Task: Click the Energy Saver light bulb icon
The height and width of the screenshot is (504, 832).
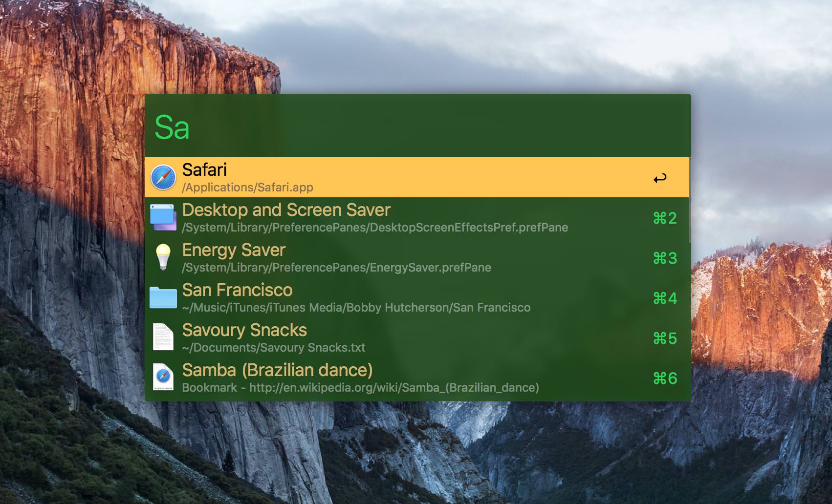Action: tap(163, 257)
